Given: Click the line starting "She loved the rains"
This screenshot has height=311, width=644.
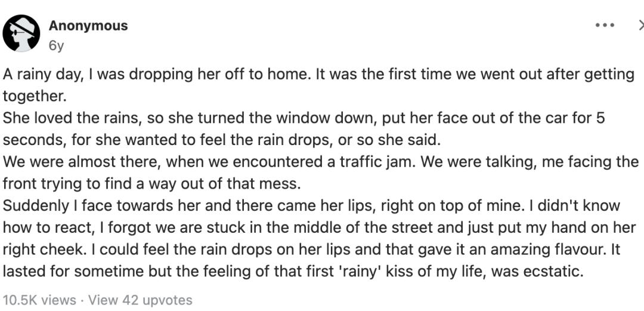Looking at the screenshot, I should [304, 118].
